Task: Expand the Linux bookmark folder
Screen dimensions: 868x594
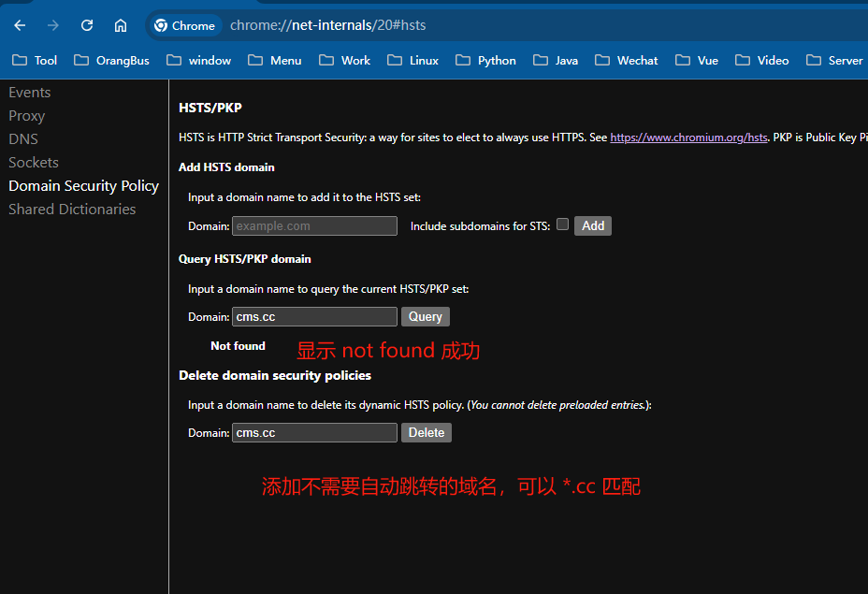Action: pos(412,60)
